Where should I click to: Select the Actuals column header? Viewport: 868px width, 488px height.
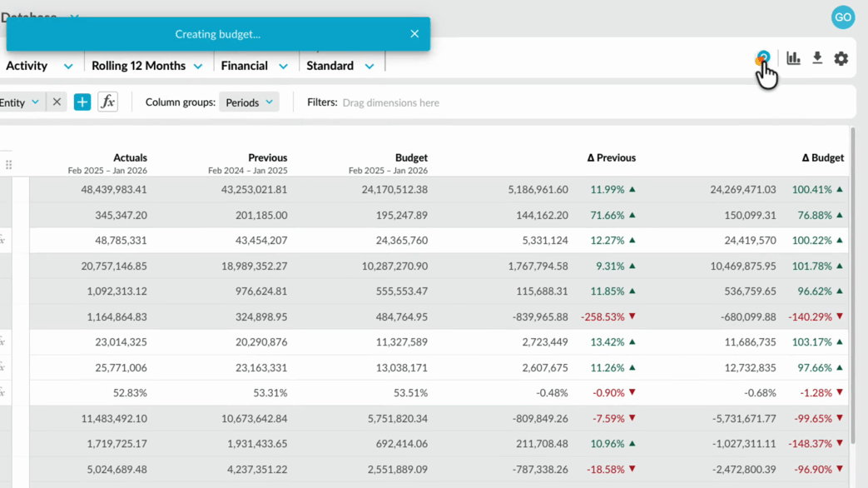pos(130,158)
